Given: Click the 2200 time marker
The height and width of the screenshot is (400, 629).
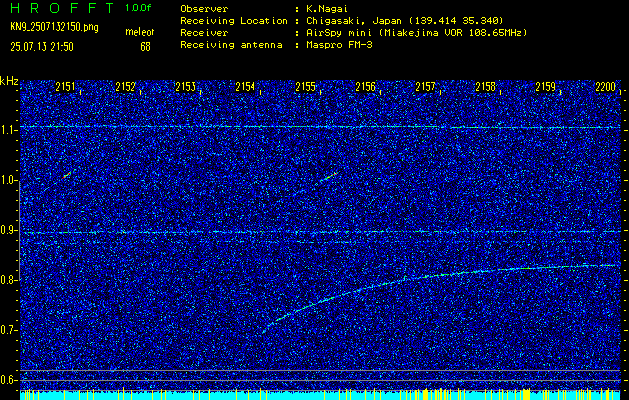Looking at the screenshot, I should pyautogui.click(x=605, y=87).
